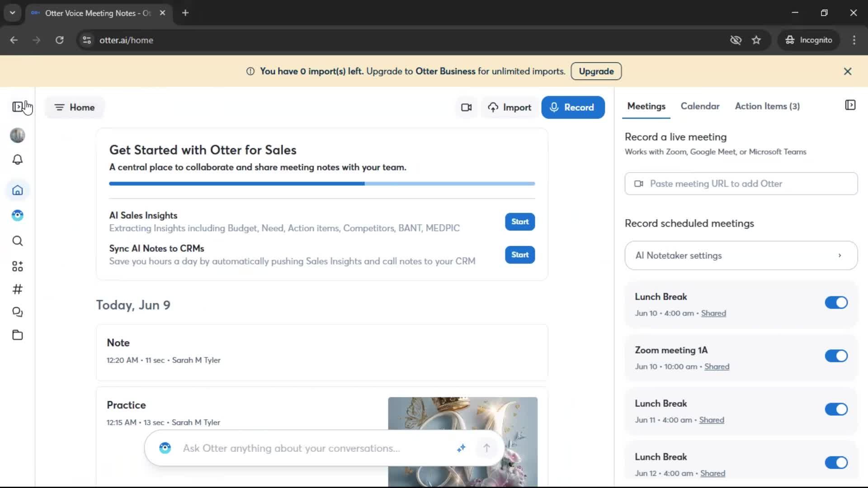Collapse the right meetings panel icon
Viewport: 868px width, 488px height.
(850, 105)
